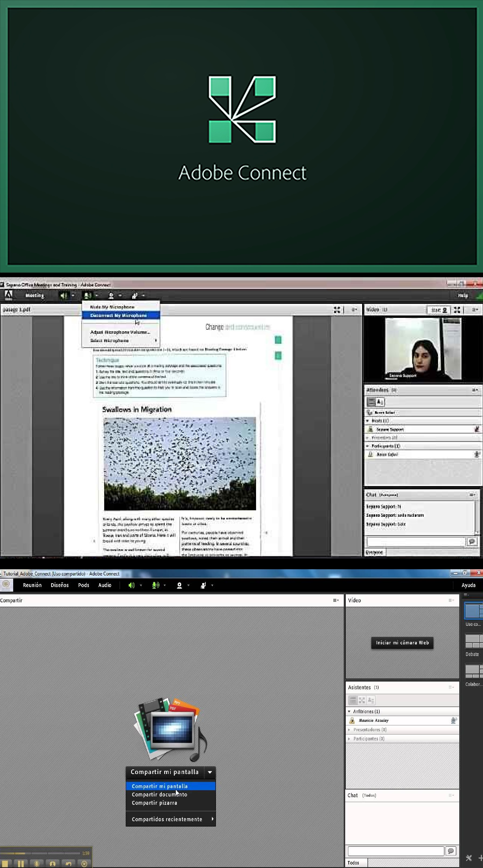Open the Reunión menu
This screenshot has width=483, height=868.
tap(32, 585)
